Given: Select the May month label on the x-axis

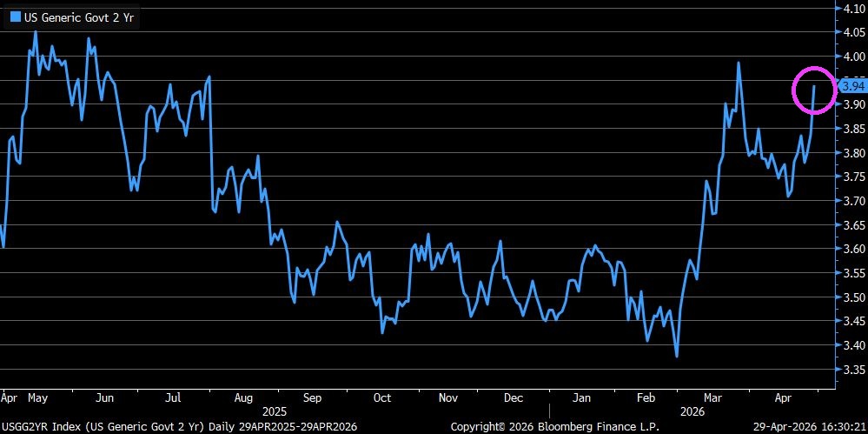Looking at the screenshot, I should click(36, 397).
